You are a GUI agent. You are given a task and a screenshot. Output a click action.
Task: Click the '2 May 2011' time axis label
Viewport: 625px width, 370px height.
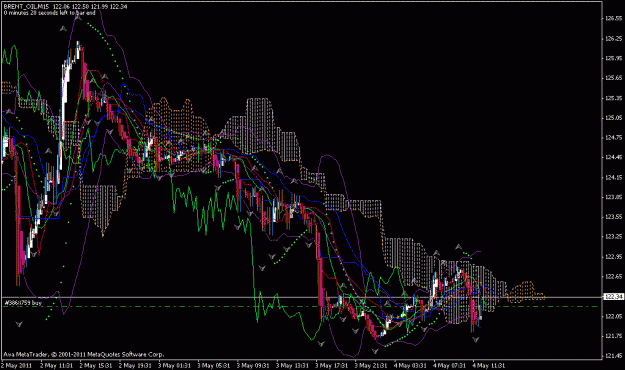17,365
